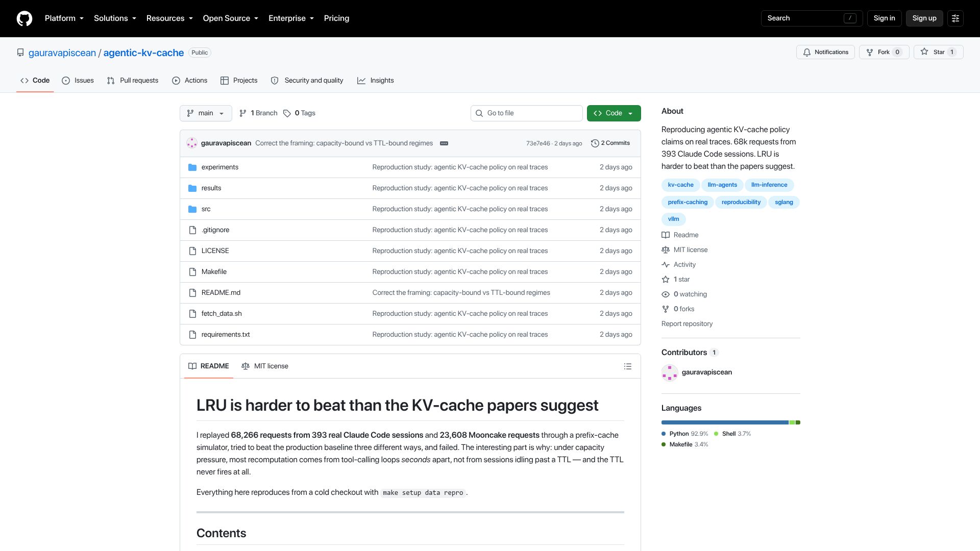Expand the main branch dropdown

pos(206,113)
